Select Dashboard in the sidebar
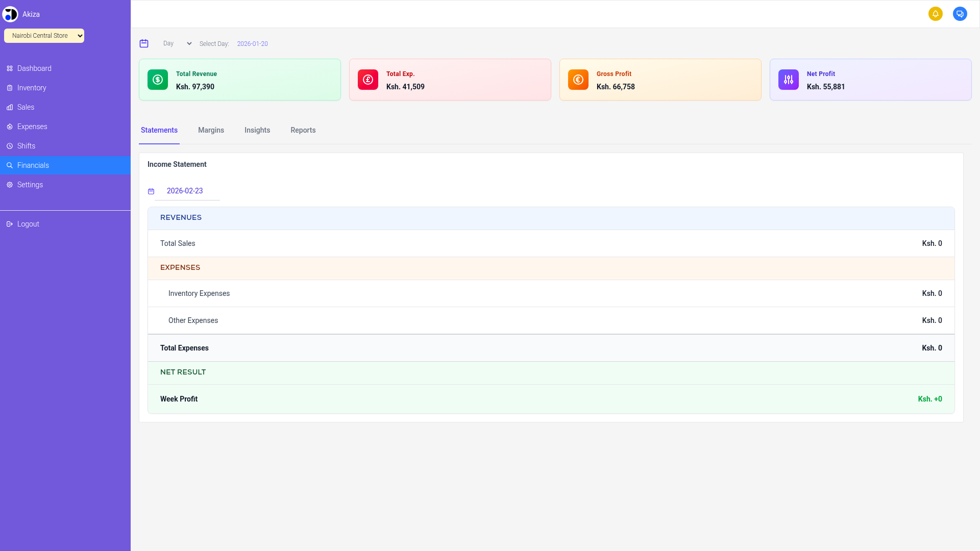980x551 pixels. point(34,68)
